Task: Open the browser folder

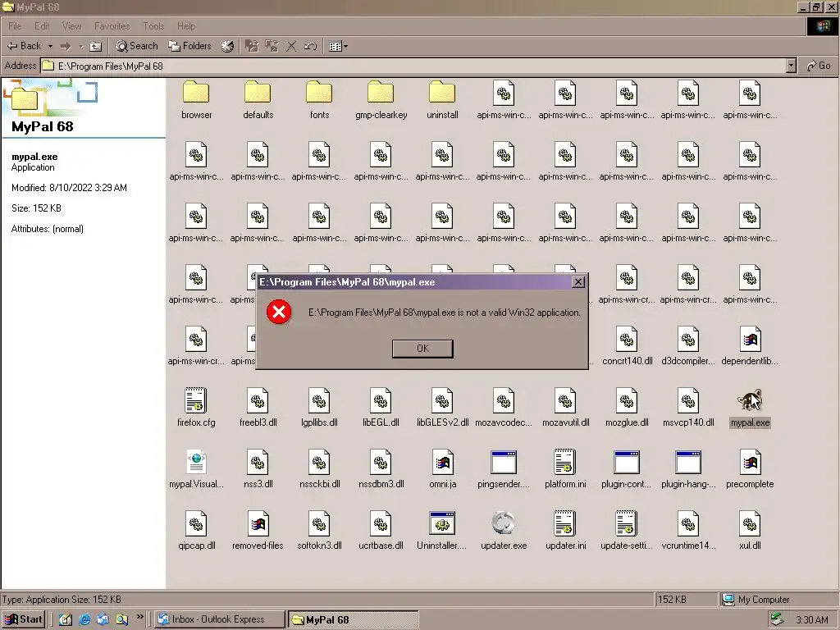Action: tap(196, 92)
